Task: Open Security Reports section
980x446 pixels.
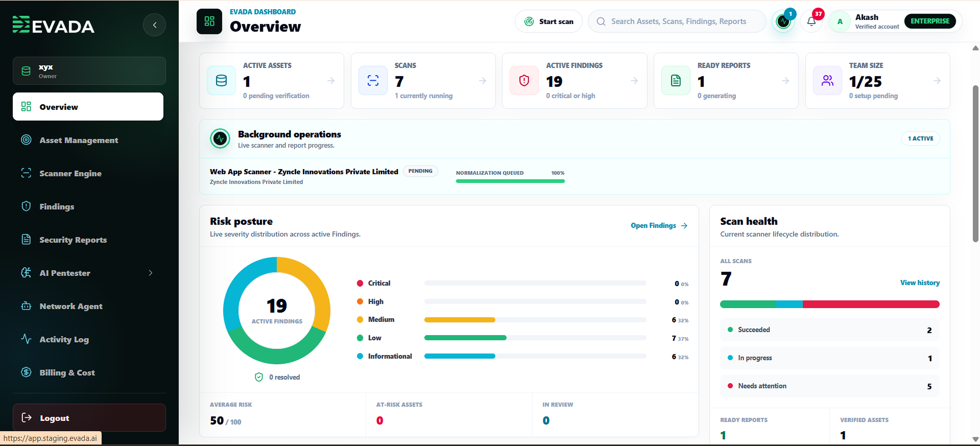Action: click(x=73, y=240)
